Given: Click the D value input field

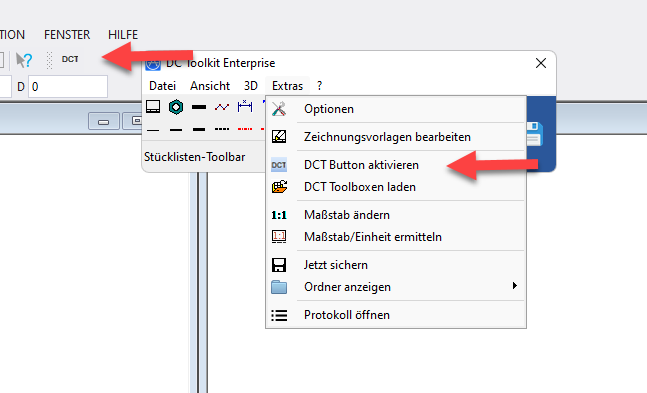Looking at the screenshot, I should coord(68,87).
